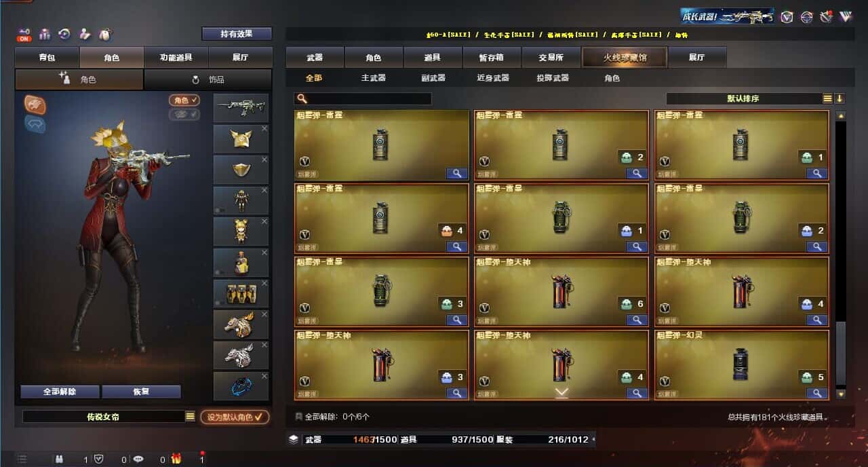Click magnifier on first 烟雾弹-雷霆 card
This screenshot has height=467, width=868.
457,173
